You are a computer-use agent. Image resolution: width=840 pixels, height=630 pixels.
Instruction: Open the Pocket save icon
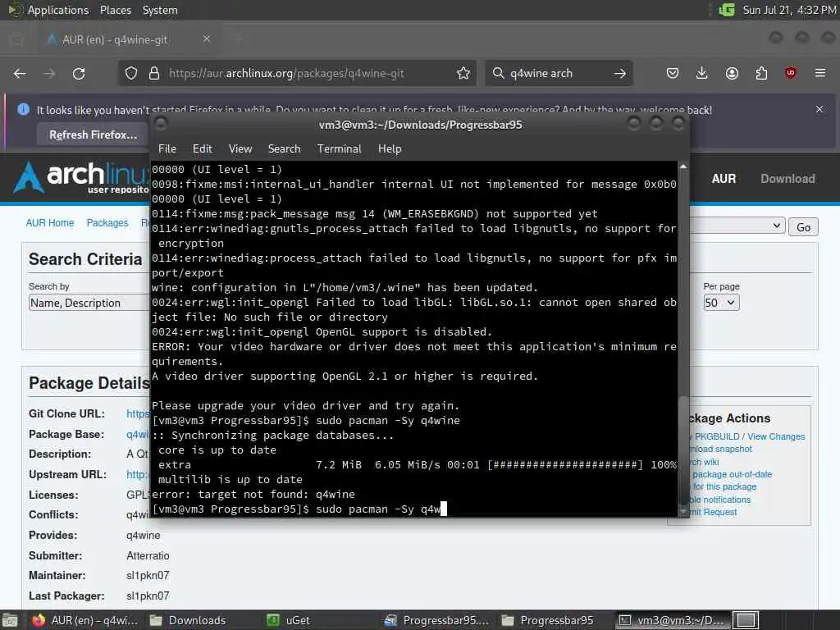click(x=673, y=73)
